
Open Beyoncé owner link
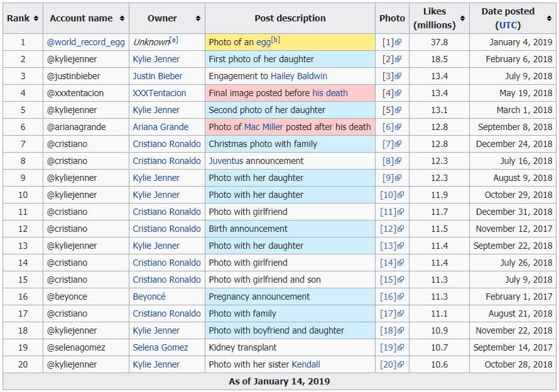[149, 297]
